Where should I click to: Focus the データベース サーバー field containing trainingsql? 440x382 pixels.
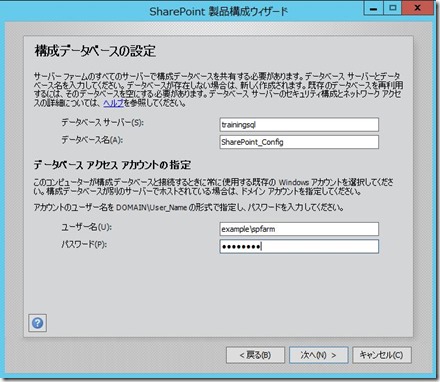click(299, 125)
